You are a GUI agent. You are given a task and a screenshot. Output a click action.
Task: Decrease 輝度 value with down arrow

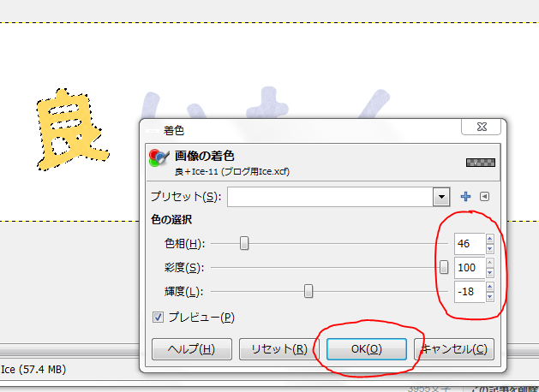pos(490,297)
